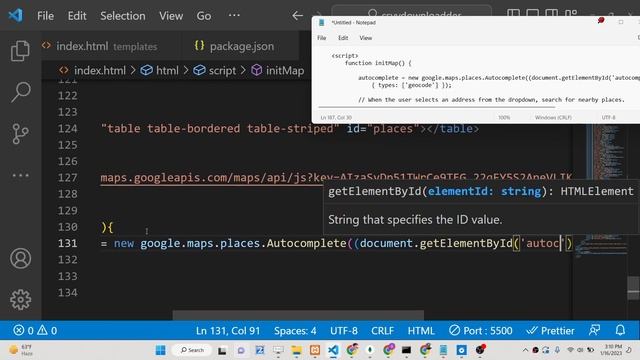Open the Go menu
Screen dimensions: 640x360
click(x=204, y=16)
